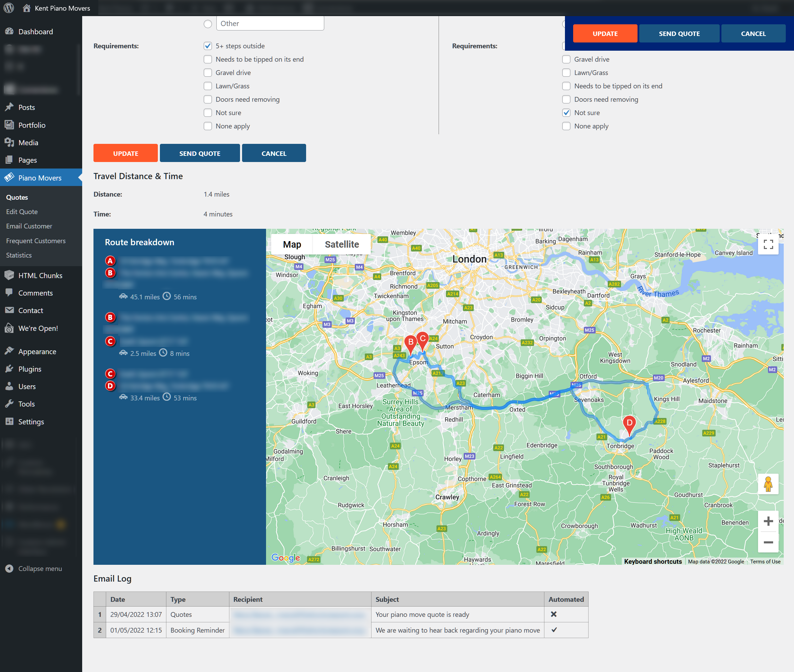Switch map to Satellite view

pyautogui.click(x=342, y=244)
